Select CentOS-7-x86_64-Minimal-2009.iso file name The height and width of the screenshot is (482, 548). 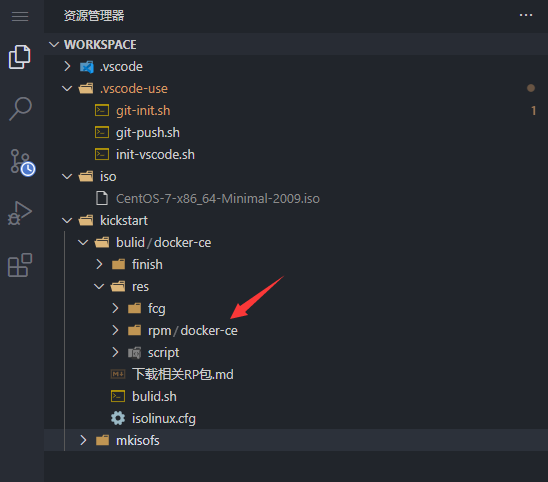[x=218, y=199]
